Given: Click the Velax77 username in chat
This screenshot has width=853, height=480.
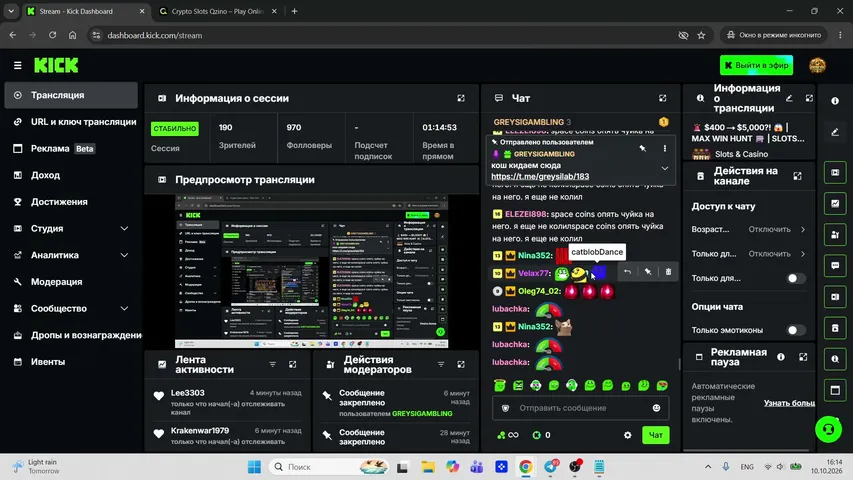Looking at the screenshot, I should click(x=533, y=273).
